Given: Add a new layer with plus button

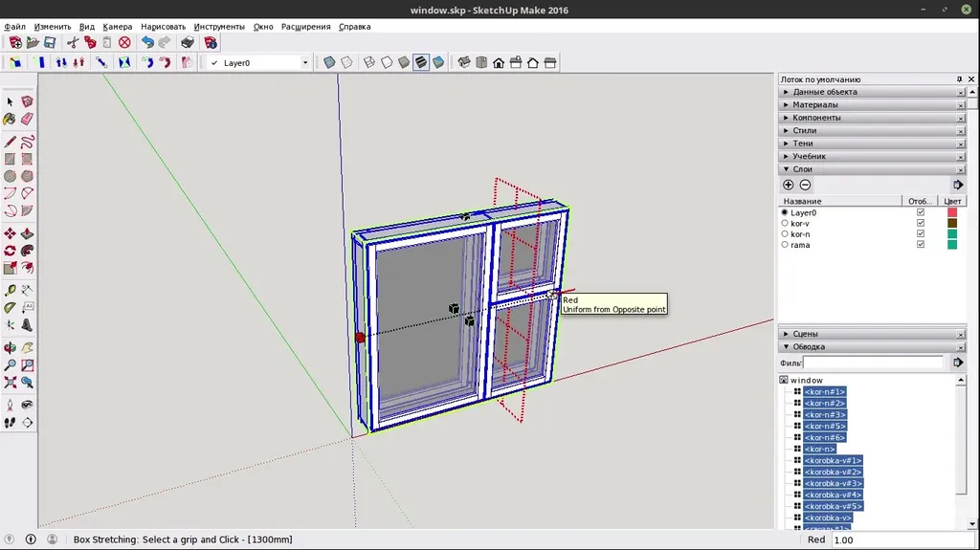Looking at the screenshot, I should (x=789, y=185).
